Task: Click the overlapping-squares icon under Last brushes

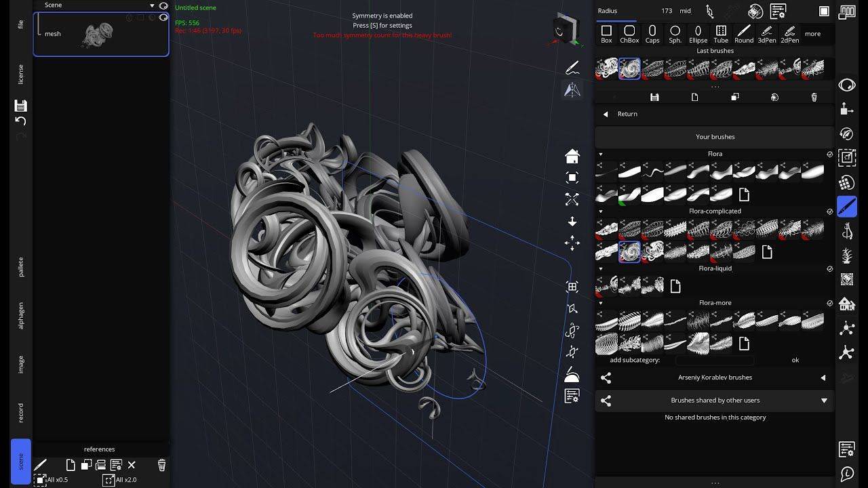Action: point(734,98)
